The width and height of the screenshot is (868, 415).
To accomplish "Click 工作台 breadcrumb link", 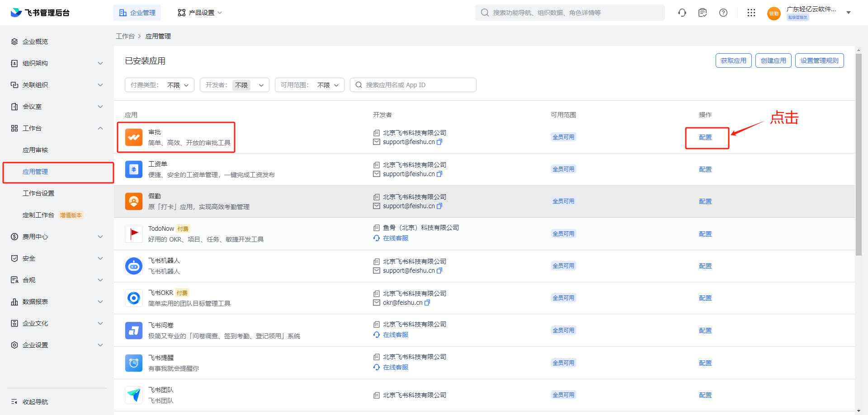I will click(125, 36).
